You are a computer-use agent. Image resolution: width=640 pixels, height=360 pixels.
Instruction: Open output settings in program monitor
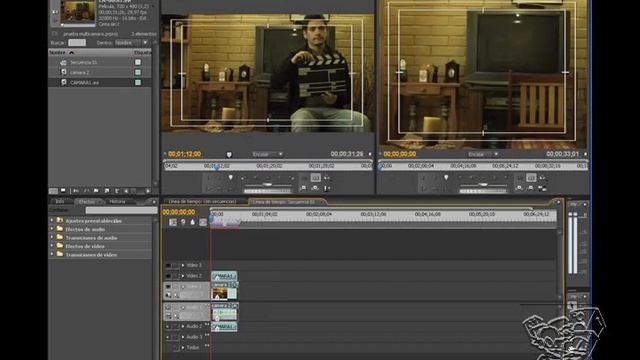click(x=542, y=178)
